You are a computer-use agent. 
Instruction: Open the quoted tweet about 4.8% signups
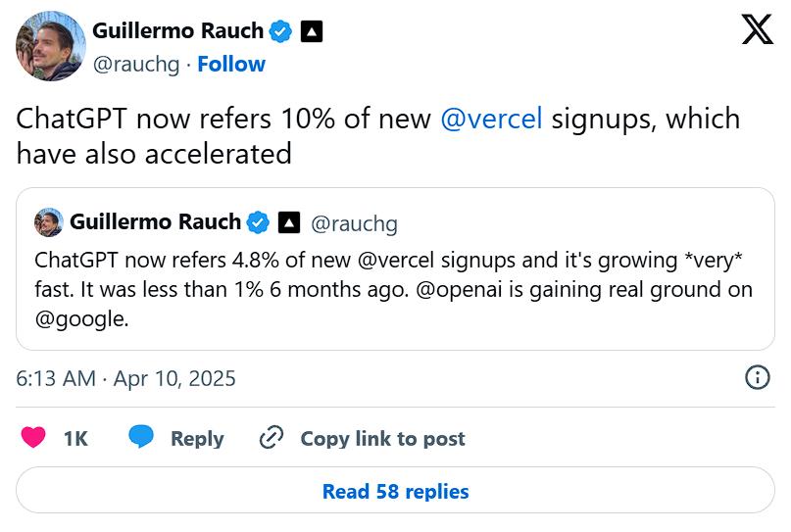click(395, 290)
